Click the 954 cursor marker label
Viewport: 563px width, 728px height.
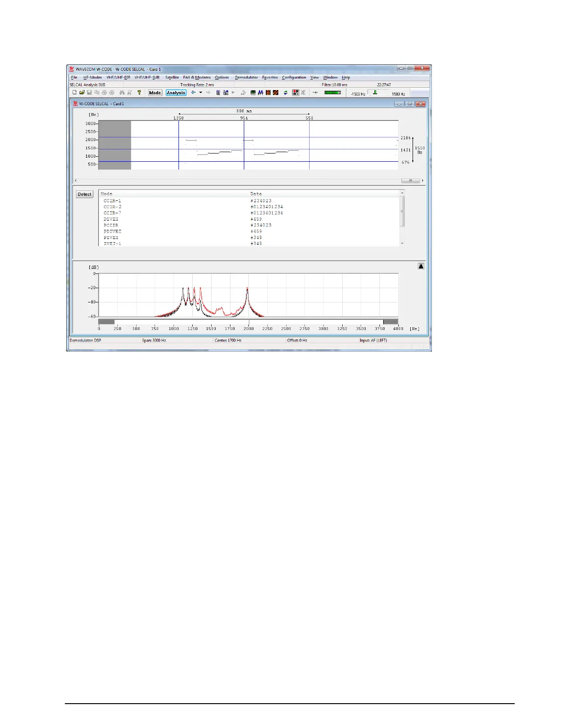[244, 118]
